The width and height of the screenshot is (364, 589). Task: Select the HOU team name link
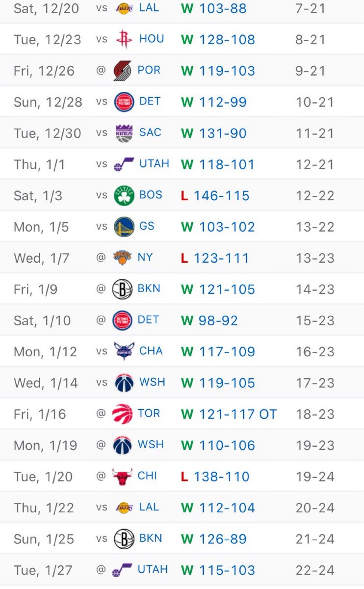(152, 39)
